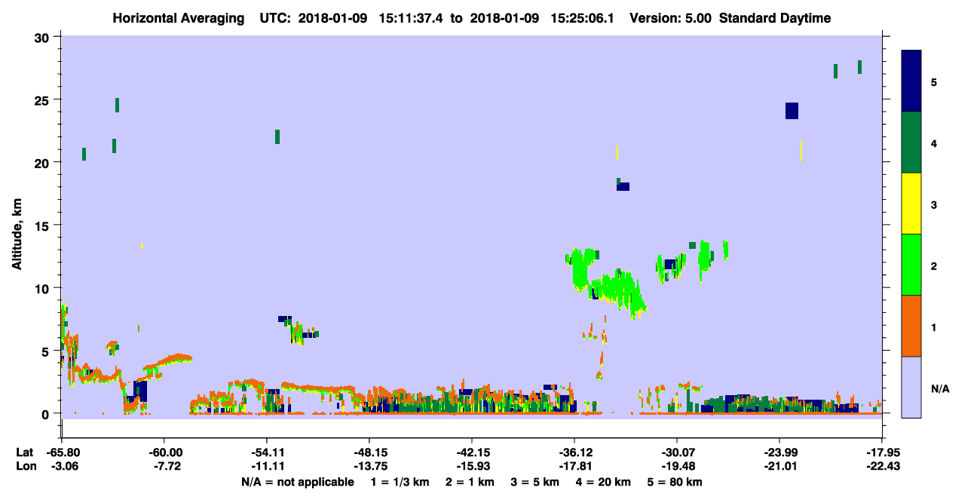The width and height of the screenshot is (980, 503).
Task: Click altitude axis tick '15'
Action: click(x=44, y=225)
